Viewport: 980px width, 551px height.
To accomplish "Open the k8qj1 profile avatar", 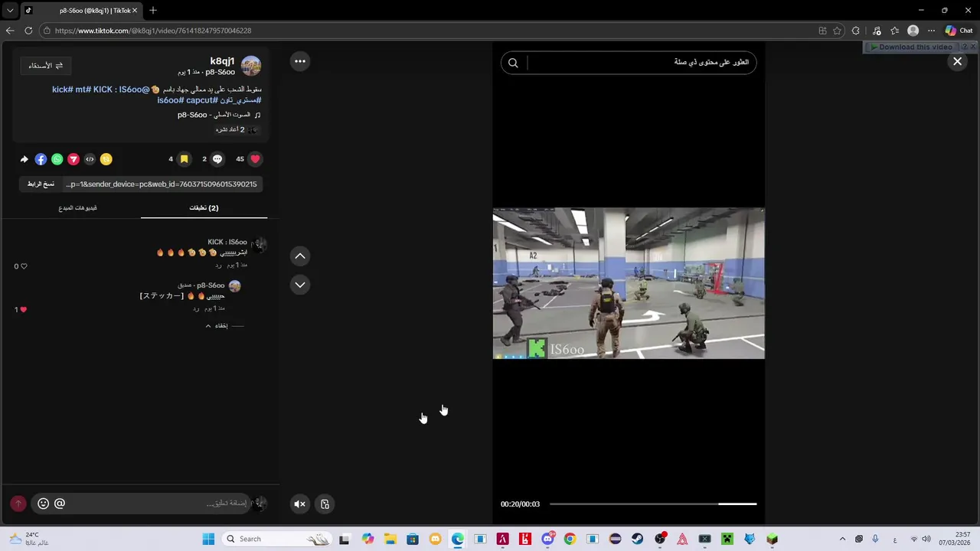I will click(251, 66).
